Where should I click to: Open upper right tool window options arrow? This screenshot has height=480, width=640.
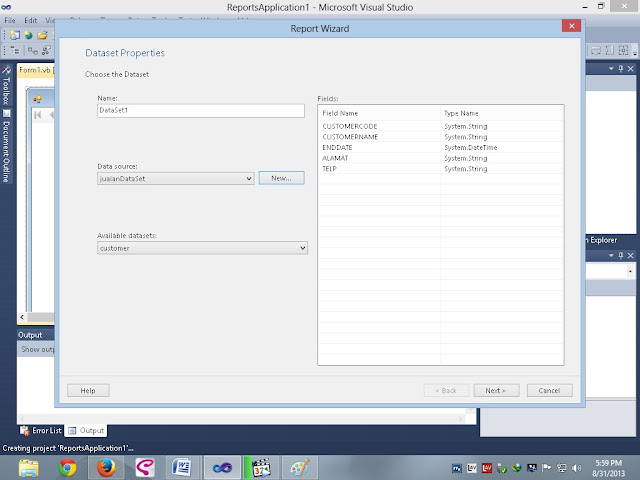click(x=611, y=69)
